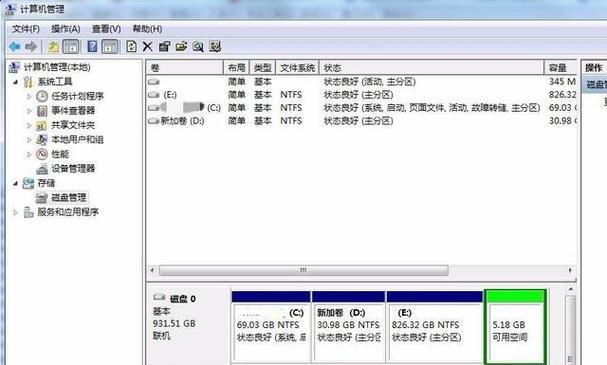Click the 性能 monitor icon
The image size is (607, 365).
(x=42, y=154)
